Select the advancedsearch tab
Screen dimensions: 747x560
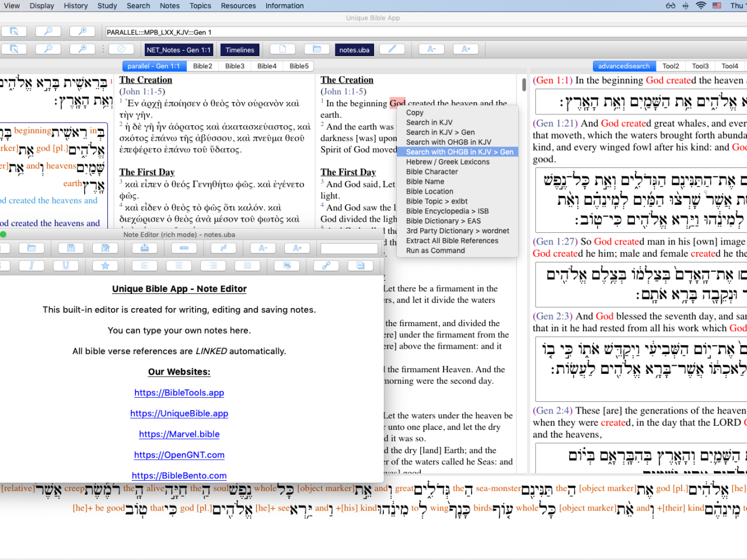(x=623, y=66)
